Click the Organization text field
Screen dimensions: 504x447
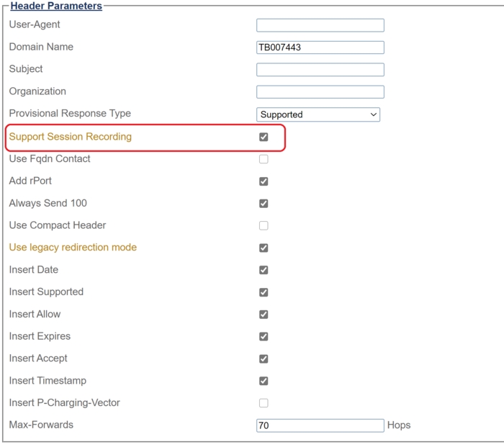pyautogui.click(x=320, y=92)
